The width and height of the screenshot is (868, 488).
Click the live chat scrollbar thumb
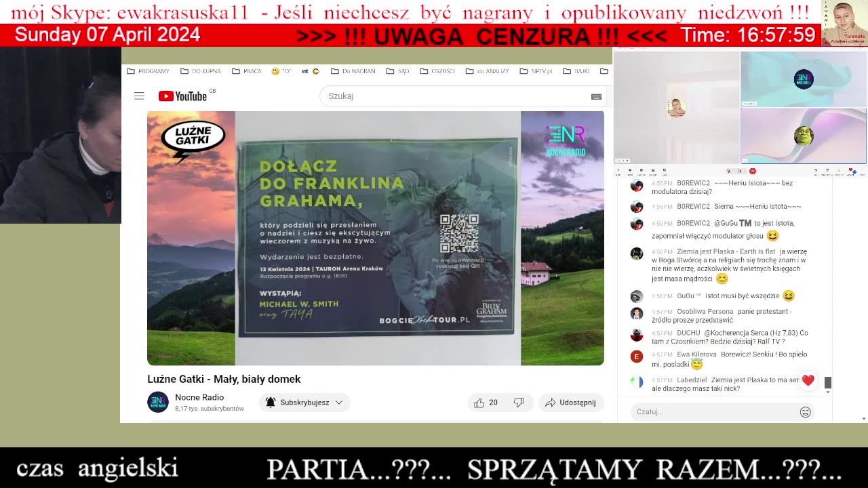(827, 383)
